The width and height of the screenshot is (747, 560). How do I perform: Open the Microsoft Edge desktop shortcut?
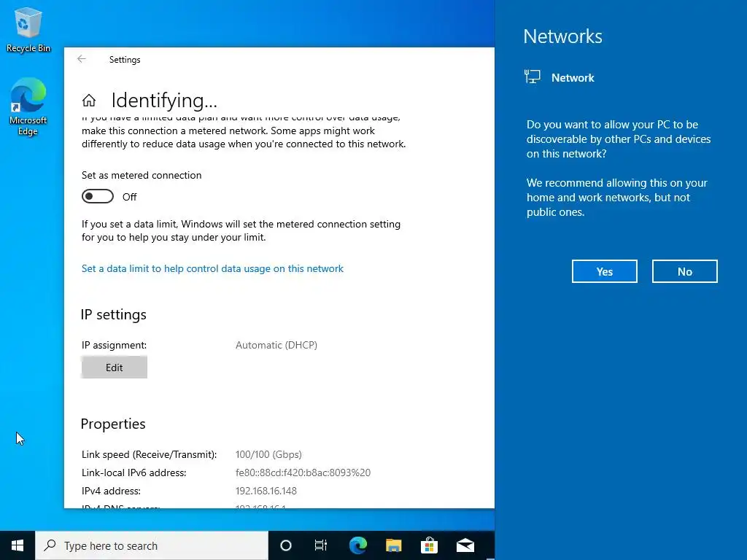[28, 106]
